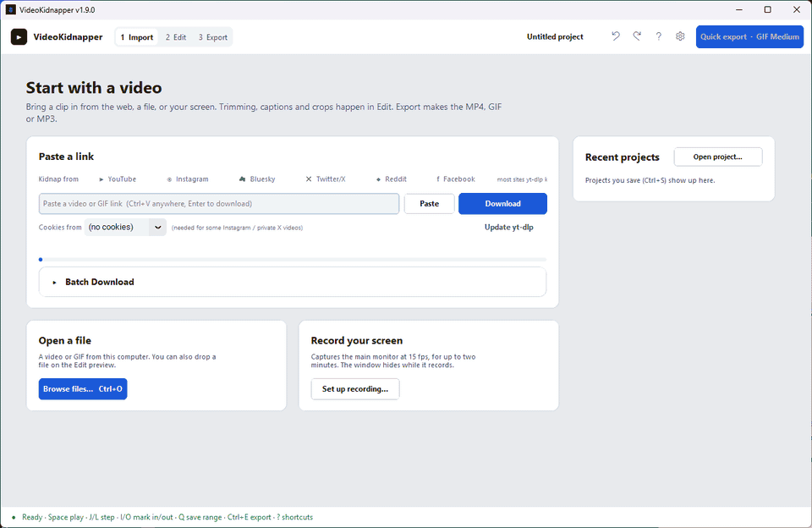This screenshot has height=528, width=812.
Task: Click the 'Start with a video' heading
Action: (x=94, y=87)
